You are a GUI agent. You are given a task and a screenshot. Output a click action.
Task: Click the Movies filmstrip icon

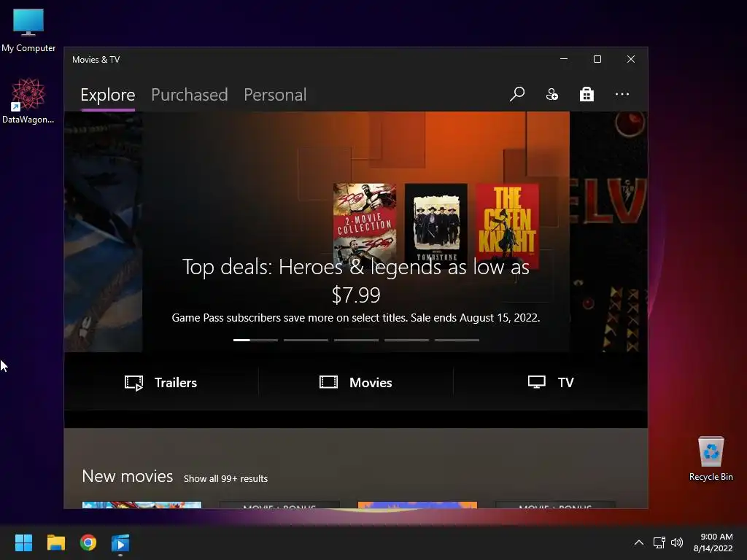coord(328,382)
